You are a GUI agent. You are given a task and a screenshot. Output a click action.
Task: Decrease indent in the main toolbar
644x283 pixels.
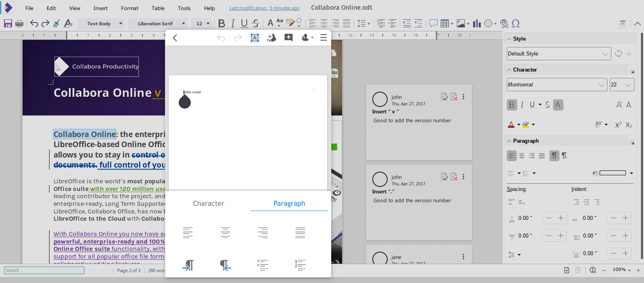click(418, 23)
